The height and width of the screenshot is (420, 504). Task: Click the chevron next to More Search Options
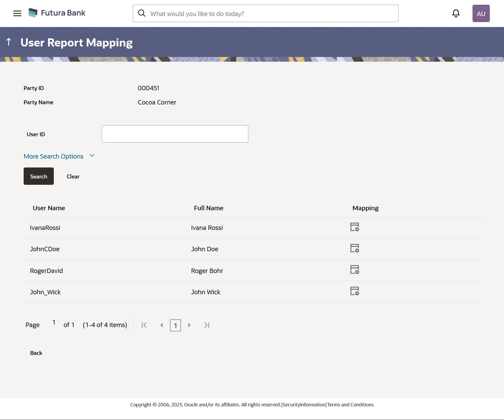[x=92, y=156]
